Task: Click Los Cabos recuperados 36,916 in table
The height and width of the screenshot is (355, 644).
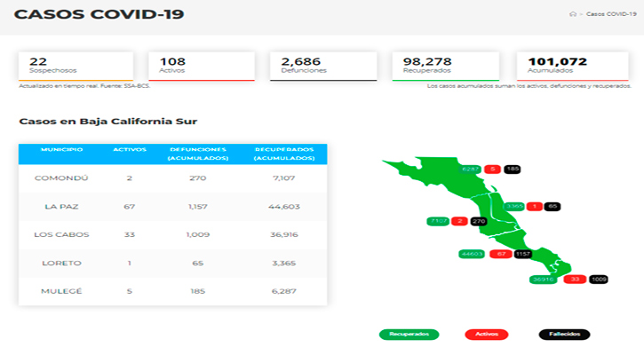Action: pos(284,235)
